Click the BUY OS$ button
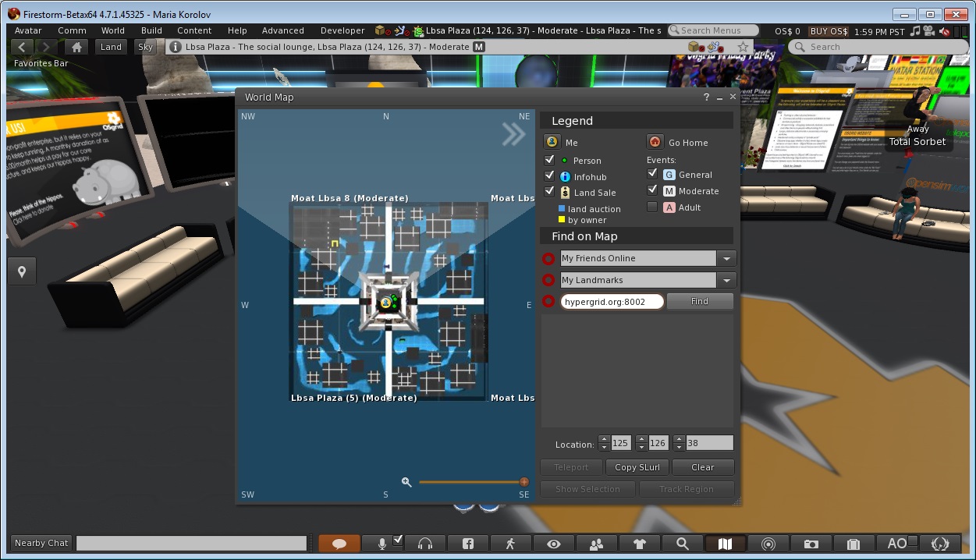 tap(829, 31)
